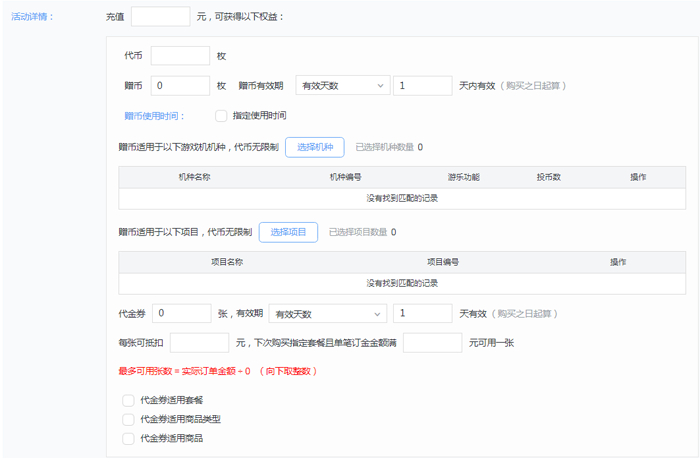Click the 投币数 column header
Image resolution: width=700 pixels, height=458 pixels.
(x=549, y=177)
